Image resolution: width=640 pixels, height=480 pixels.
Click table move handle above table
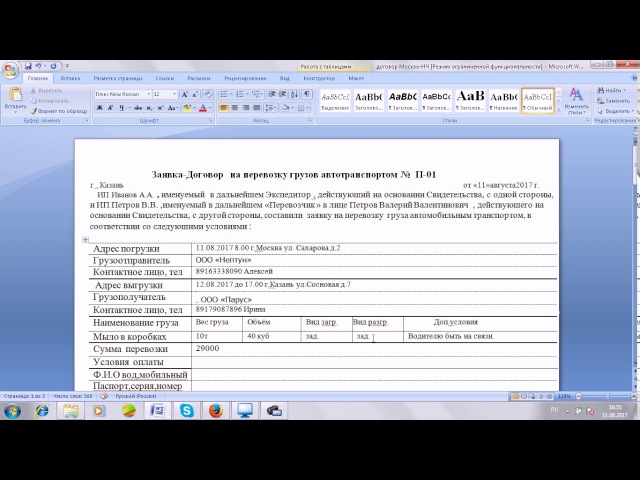[x=85, y=240]
